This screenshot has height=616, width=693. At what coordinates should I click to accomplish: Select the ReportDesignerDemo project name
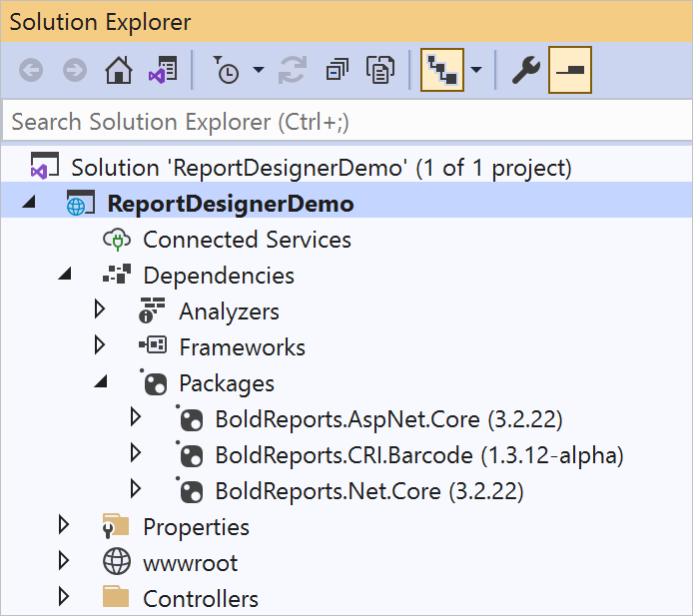231,204
